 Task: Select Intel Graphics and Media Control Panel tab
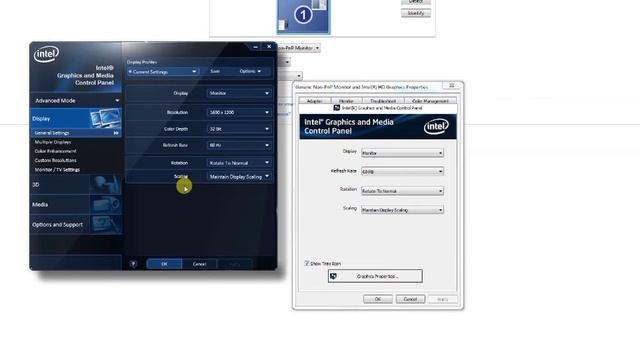coord(378,108)
